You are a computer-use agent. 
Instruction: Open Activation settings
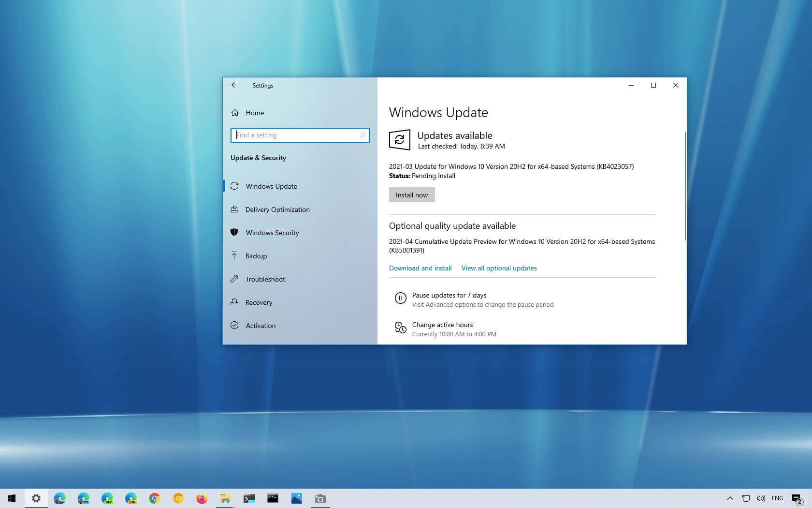(300, 326)
